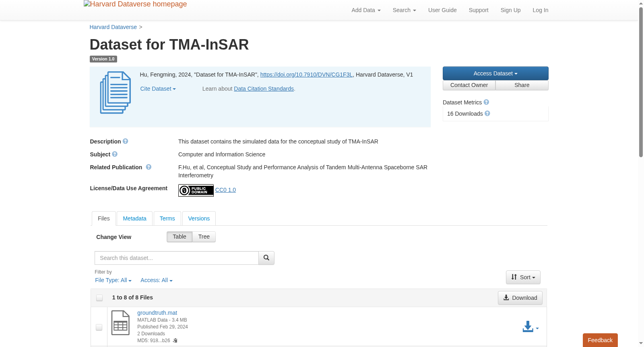Click the 'Dataset for TMA-InSAR' title
This screenshot has height=347, width=644.
(x=169, y=44)
